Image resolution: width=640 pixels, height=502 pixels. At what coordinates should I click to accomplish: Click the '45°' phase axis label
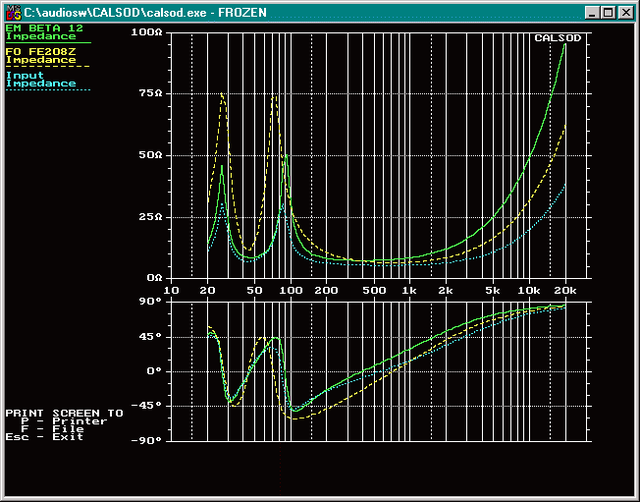click(150, 337)
